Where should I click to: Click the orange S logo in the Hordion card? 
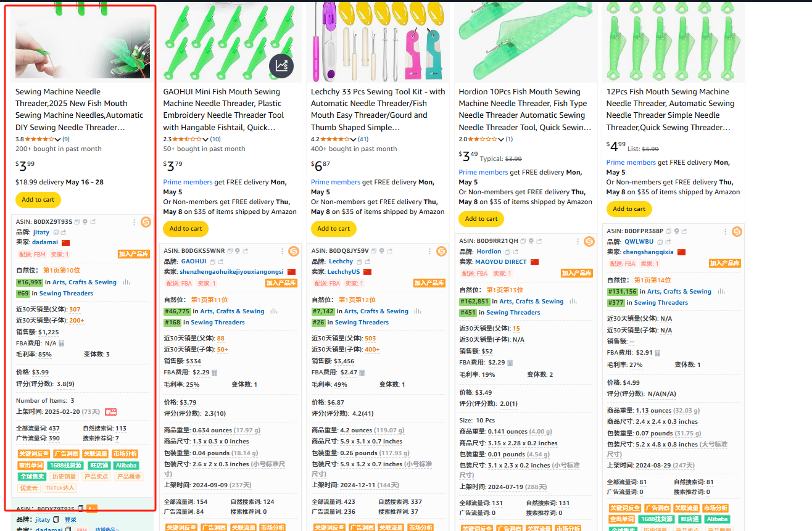589,241
